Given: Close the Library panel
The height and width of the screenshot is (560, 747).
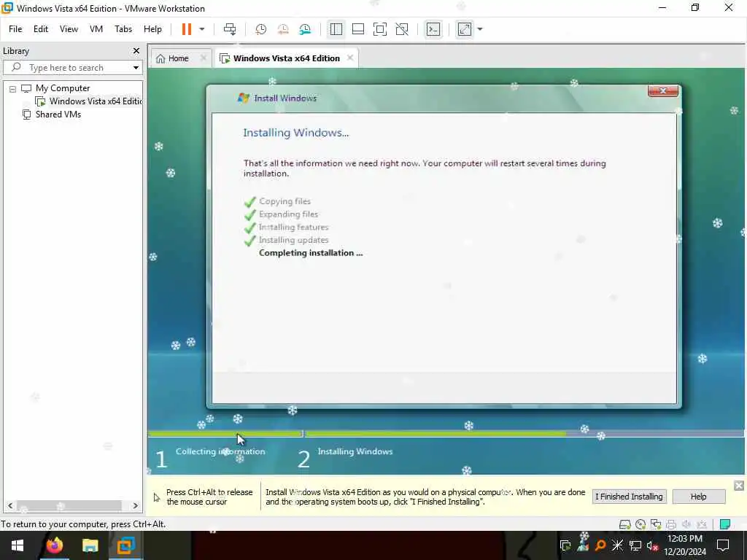Looking at the screenshot, I should pyautogui.click(x=136, y=50).
